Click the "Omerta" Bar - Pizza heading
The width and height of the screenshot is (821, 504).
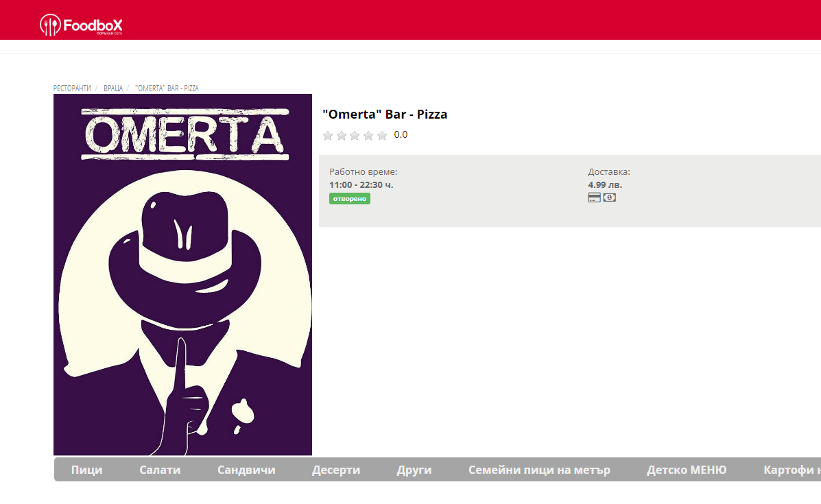point(385,114)
